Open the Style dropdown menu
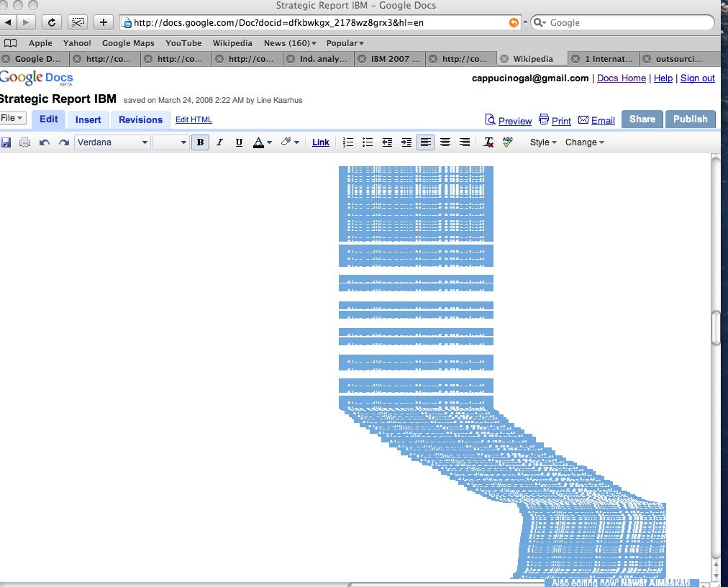This screenshot has height=587, width=728. point(543,142)
